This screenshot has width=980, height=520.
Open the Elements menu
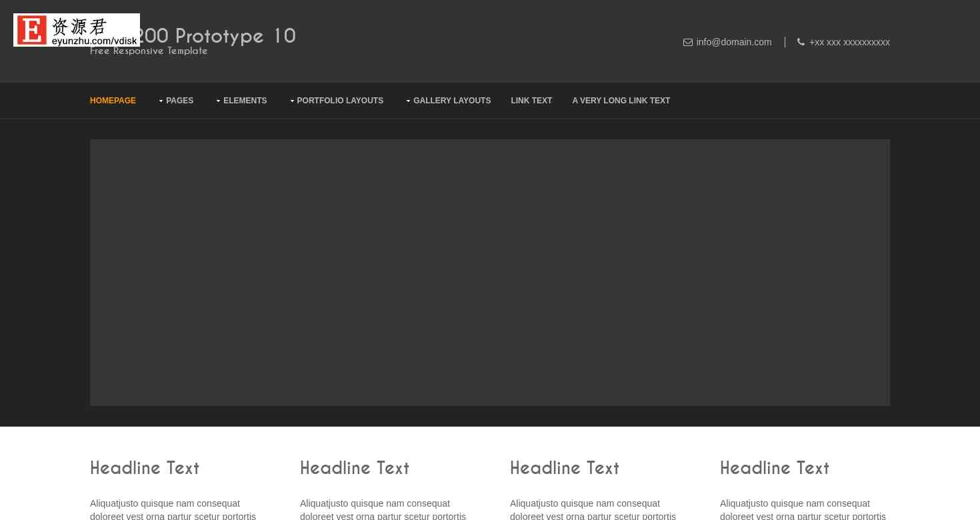[x=245, y=101]
